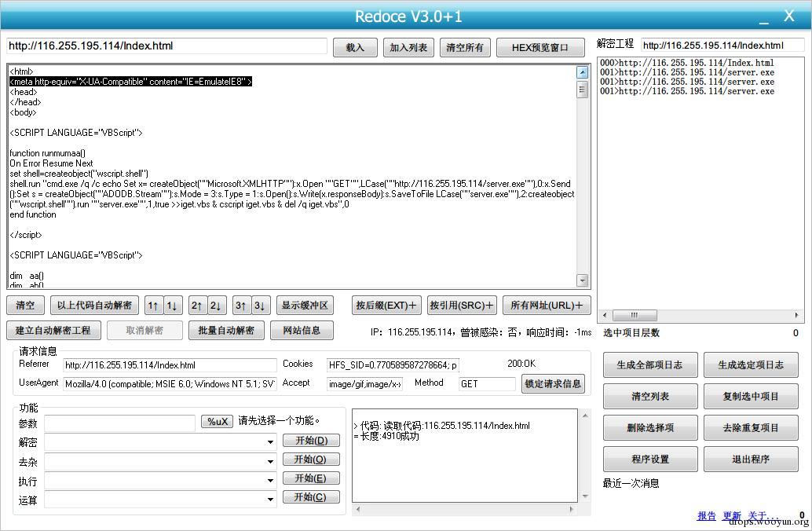This screenshot has width=812, height=531.
Task: Open the 更新 link
Action: [x=732, y=515]
